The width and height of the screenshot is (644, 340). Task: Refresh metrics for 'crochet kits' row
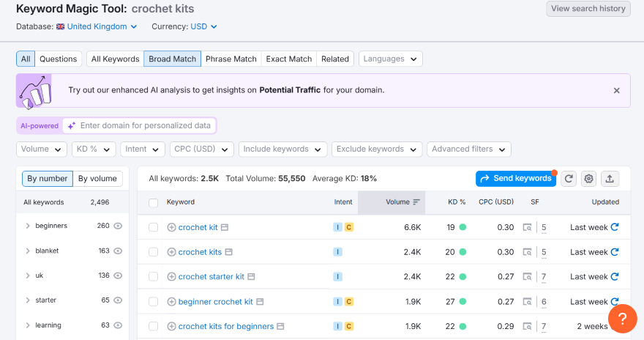point(615,251)
